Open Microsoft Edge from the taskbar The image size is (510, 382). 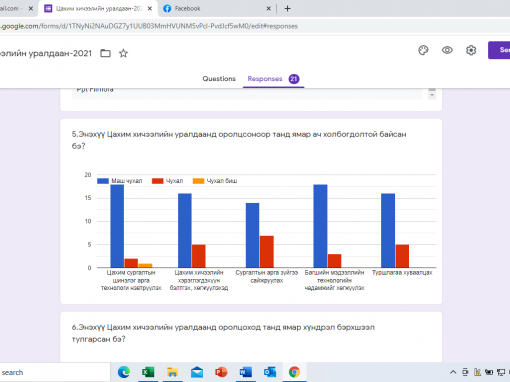click(124, 372)
